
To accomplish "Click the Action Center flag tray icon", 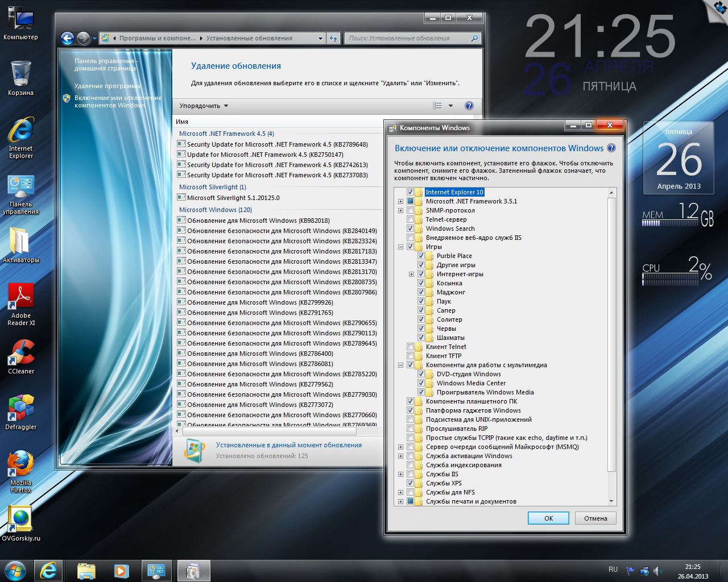I will [630, 571].
